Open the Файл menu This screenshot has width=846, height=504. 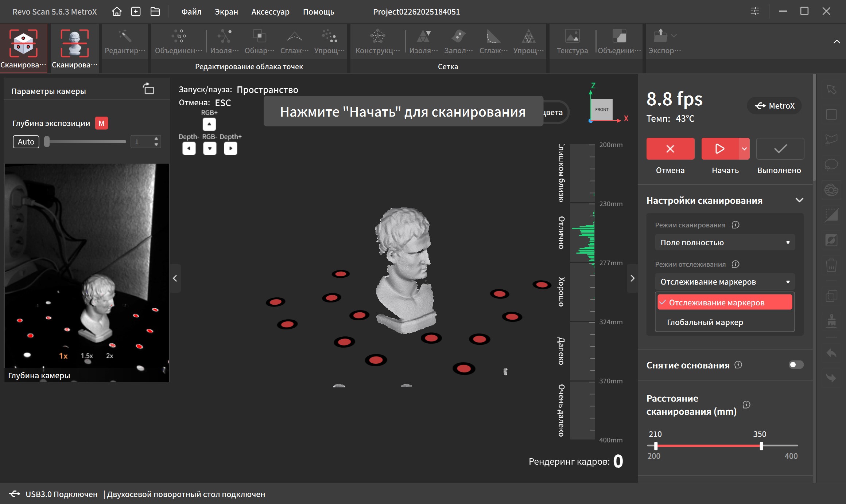(191, 12)
